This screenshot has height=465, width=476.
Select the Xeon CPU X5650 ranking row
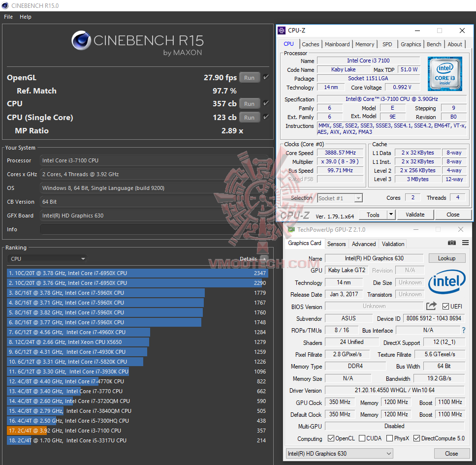137,342
